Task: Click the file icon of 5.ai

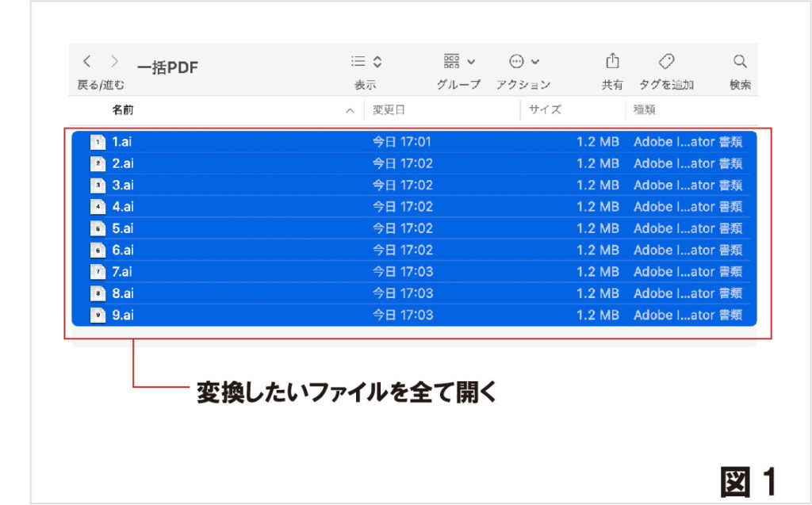Action: tap(98, 228)
